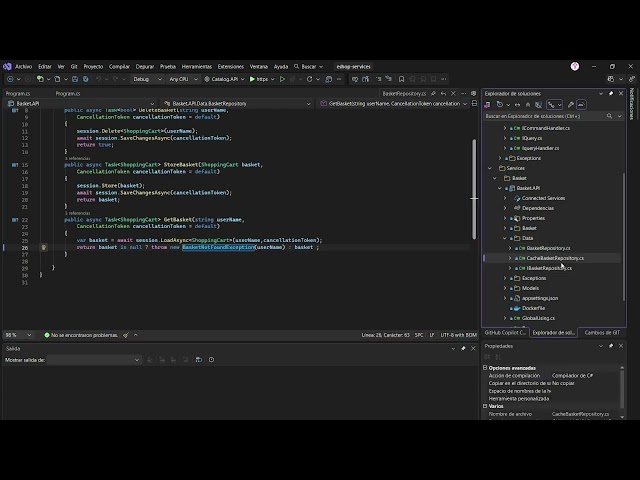Click the Solution Explorer search input field
640x480 pixels.
545,116
